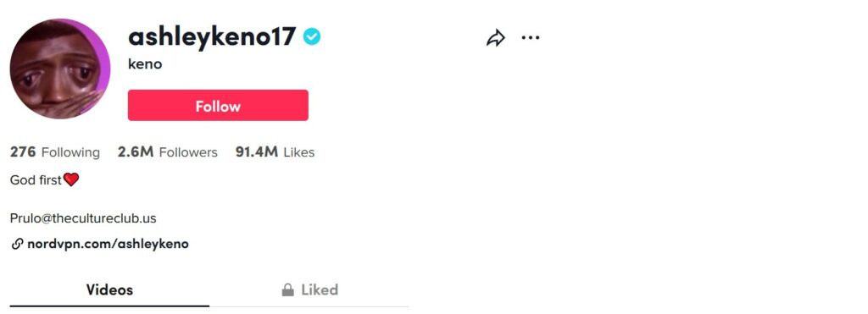Open the Following list label
Screen dimensions: 868x314
[x=71, y=152]
